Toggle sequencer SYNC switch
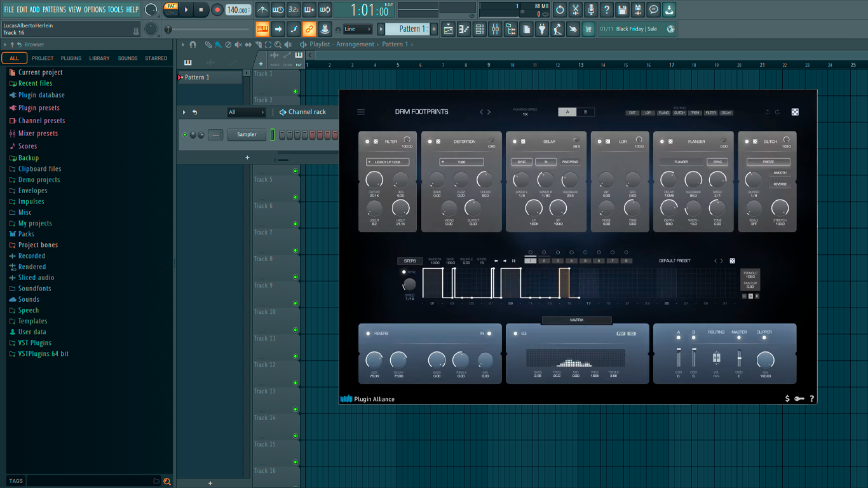The width and height of the screenshot is (868, 488). click(x=404, y=272)
